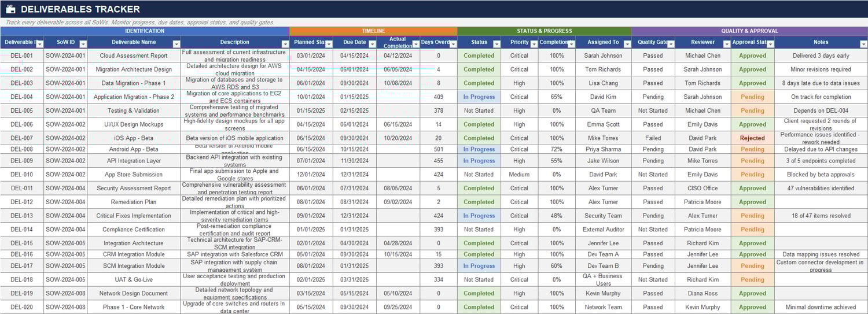Open the Planned Start filter dropdown
The image size is (868, 314).
[329, 44]
